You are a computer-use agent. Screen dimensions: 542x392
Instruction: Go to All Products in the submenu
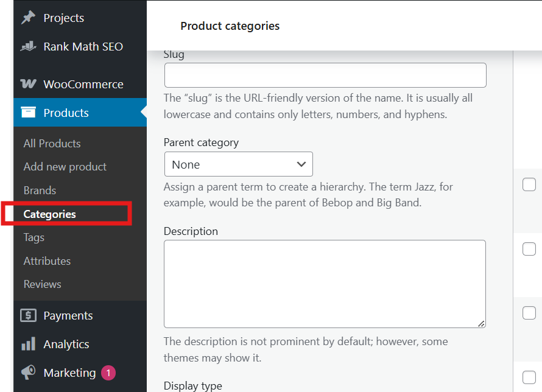coord(52,144)
